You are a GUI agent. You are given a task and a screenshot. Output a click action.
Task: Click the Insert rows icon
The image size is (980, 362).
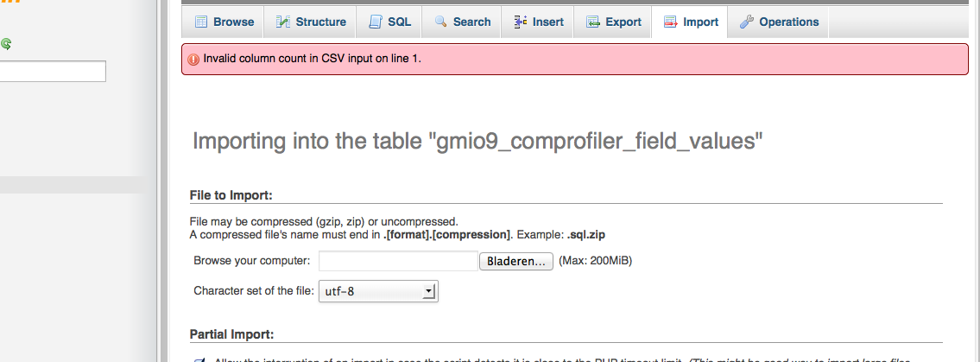[520, 22]
